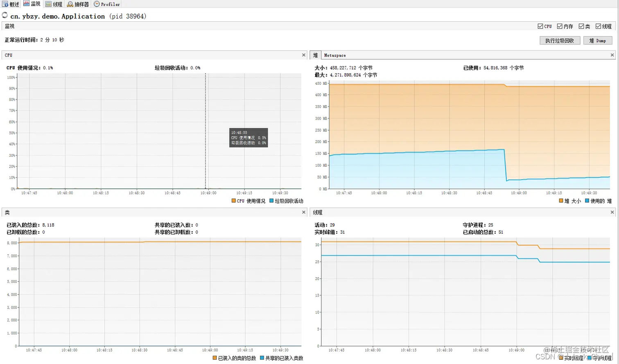The width and height of the screenshot is (619, 364).
Task: Close the 堆 Metaspace chart panel
Action: click(x=612, y=55)
